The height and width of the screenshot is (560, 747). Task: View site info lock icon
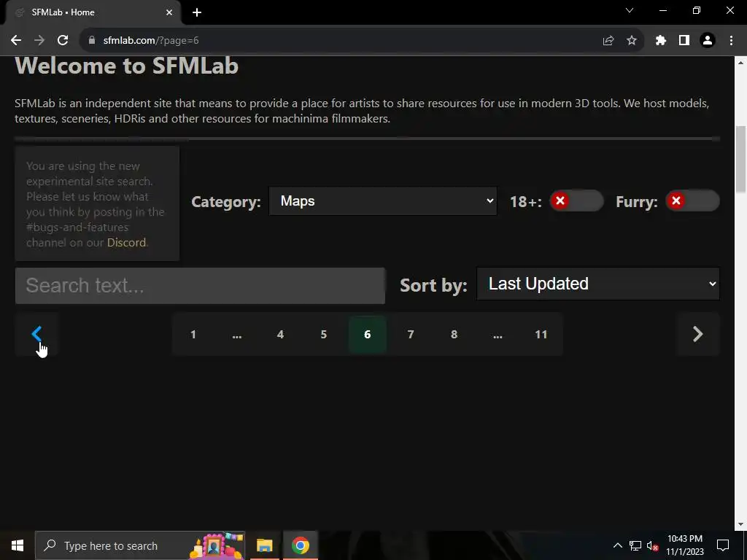(92, 41)
